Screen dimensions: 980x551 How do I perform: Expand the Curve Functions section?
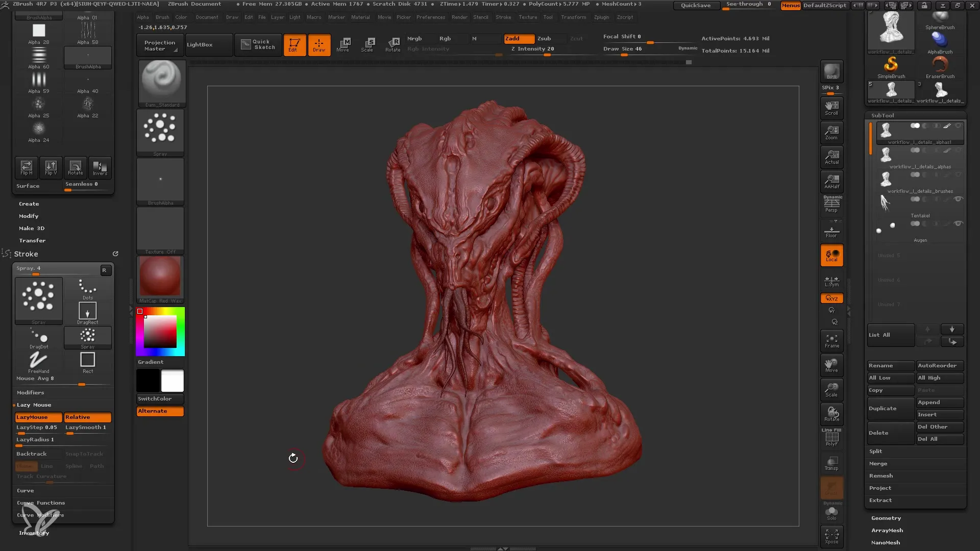point(41,502)
